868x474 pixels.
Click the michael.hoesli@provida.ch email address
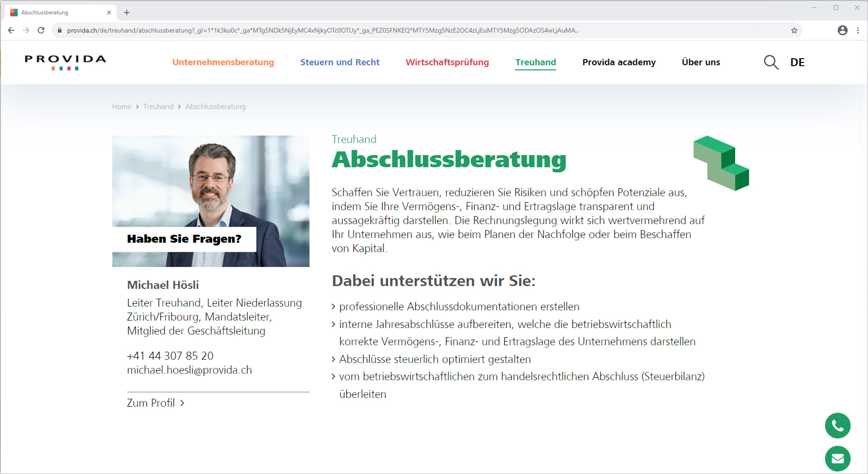coord(189,370)
